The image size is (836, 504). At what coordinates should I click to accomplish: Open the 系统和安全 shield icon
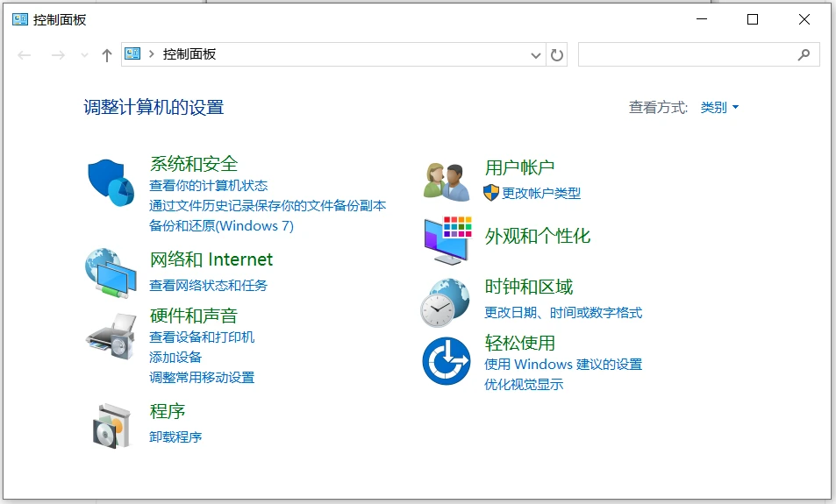click(111, 182)
